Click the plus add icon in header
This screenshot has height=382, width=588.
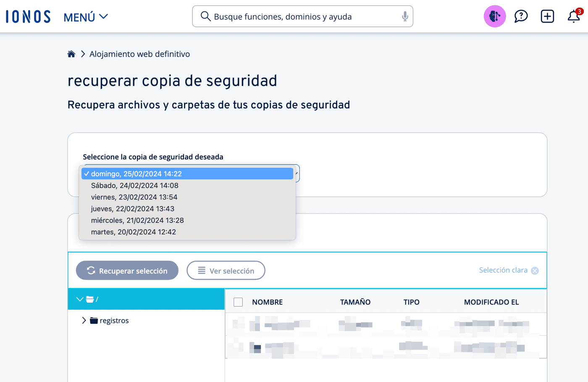[x=547, y=16]
